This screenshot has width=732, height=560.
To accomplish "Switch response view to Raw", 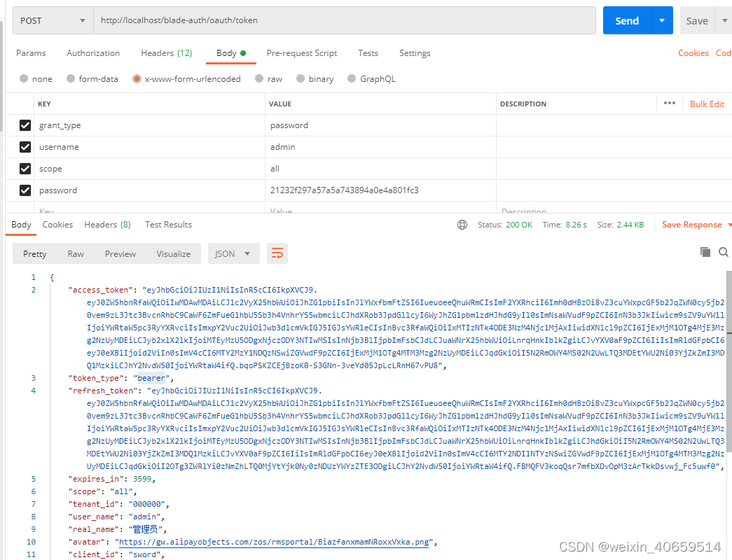I will 76,254.
